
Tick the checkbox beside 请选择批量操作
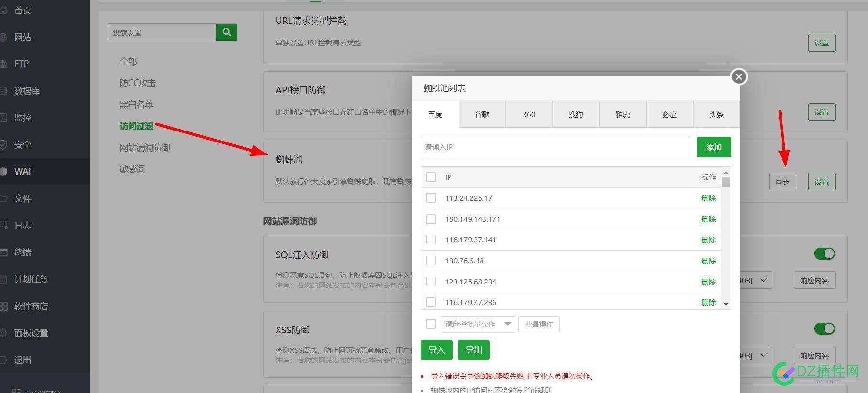[x=431, y=324]
